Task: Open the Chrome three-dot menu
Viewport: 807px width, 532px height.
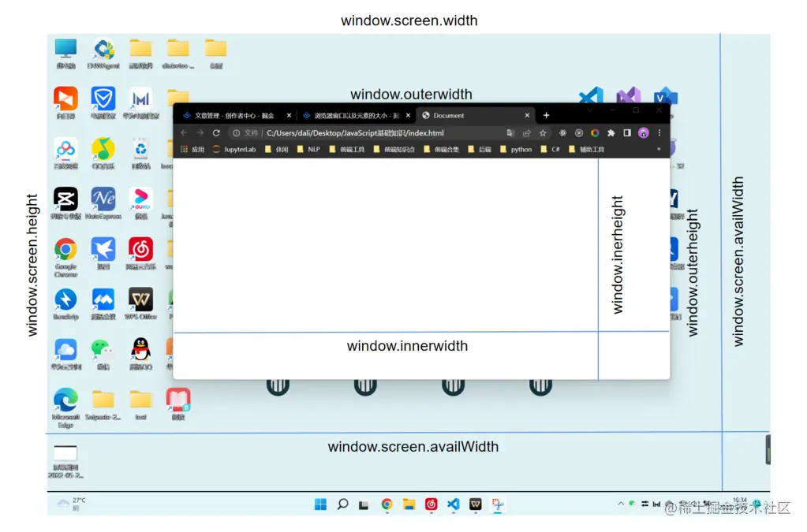Action: pyautogui.click(x=659, y=133)
